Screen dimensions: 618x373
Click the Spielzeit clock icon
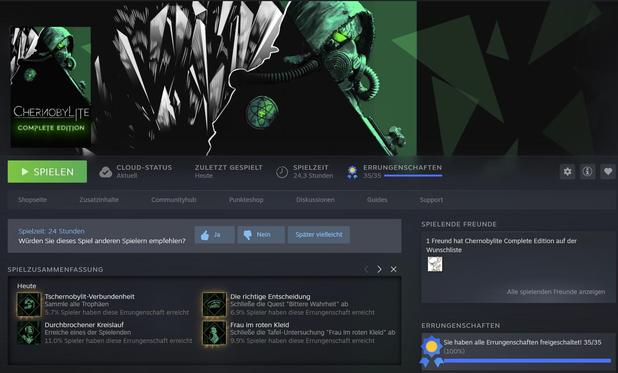pyautogui.click(x=282, y=172)
